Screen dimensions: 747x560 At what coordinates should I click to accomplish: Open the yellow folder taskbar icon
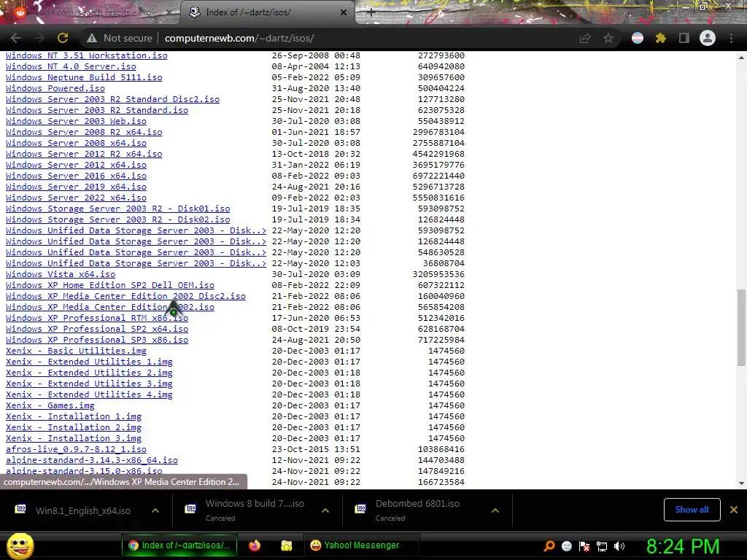tap(286, 545)
